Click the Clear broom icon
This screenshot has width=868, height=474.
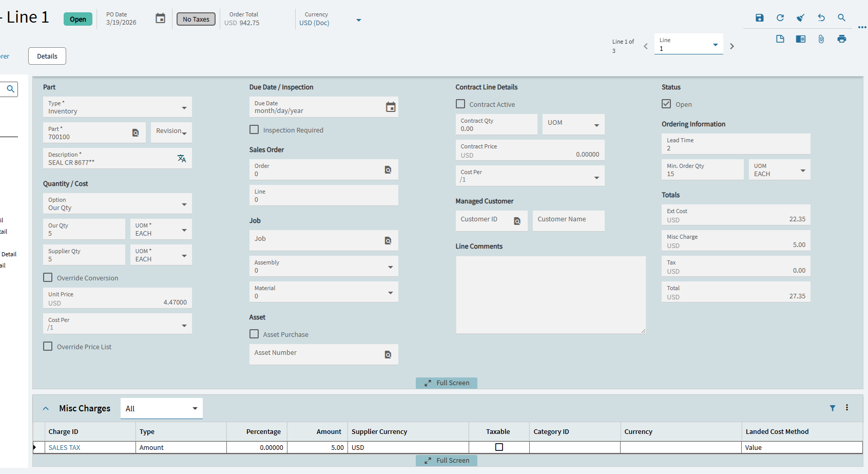pos(800,18)
